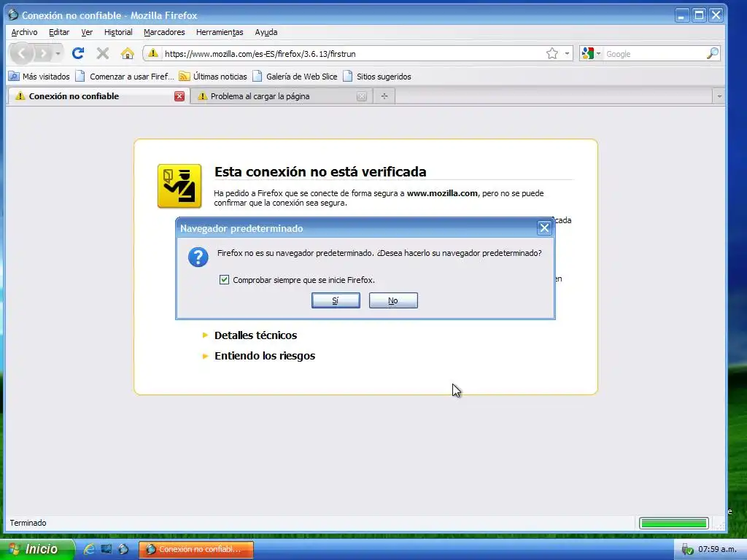Select the Conexión no confiable tab
Viewport: 747px width, 560px height.
[x=98, y=96]
